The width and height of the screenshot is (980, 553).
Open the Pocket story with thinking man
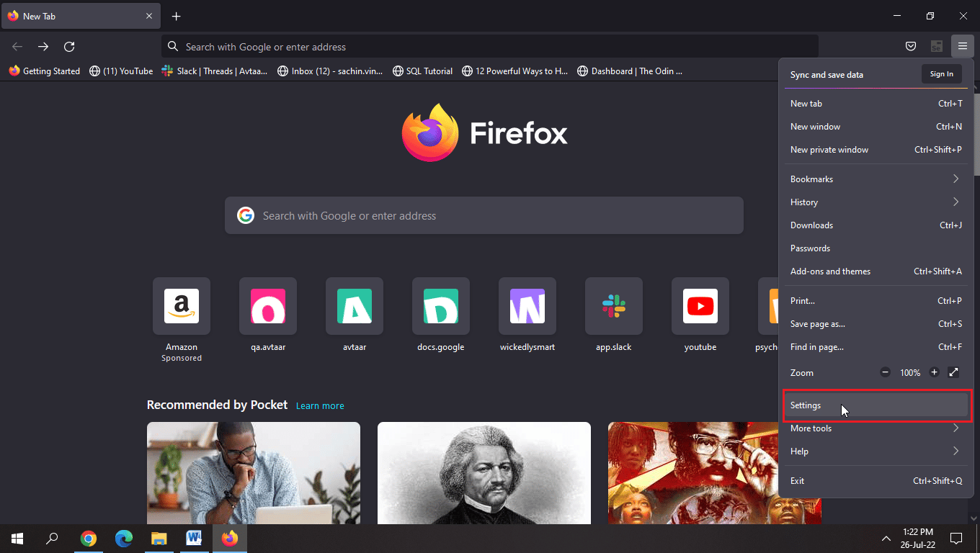pyautogui.click(x=254, y=473)
